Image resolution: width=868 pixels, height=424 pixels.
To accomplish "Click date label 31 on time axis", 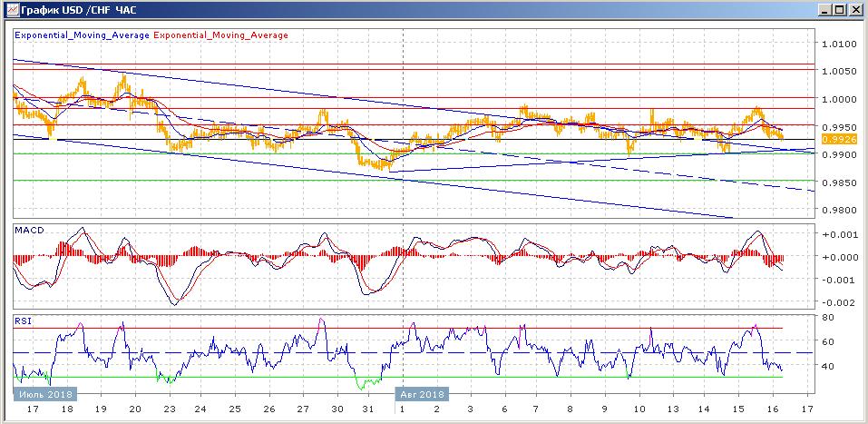I will [x=368, y=409].
